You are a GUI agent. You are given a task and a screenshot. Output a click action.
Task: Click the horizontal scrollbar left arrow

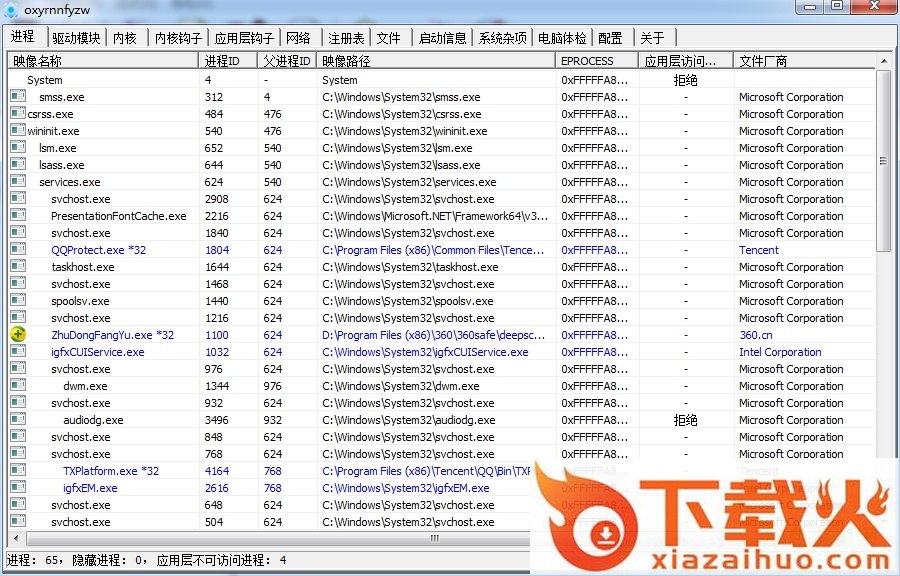[x=16, y=538]
